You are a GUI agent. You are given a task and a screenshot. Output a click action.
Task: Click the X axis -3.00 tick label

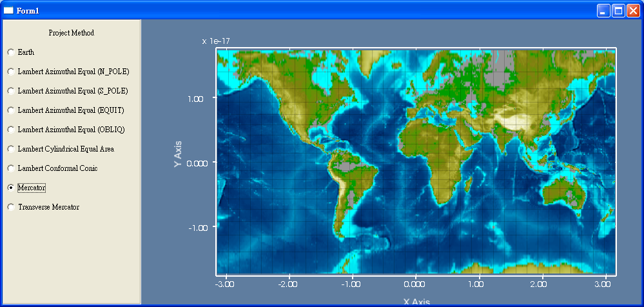pyautogui.click(x=225, y=284)
